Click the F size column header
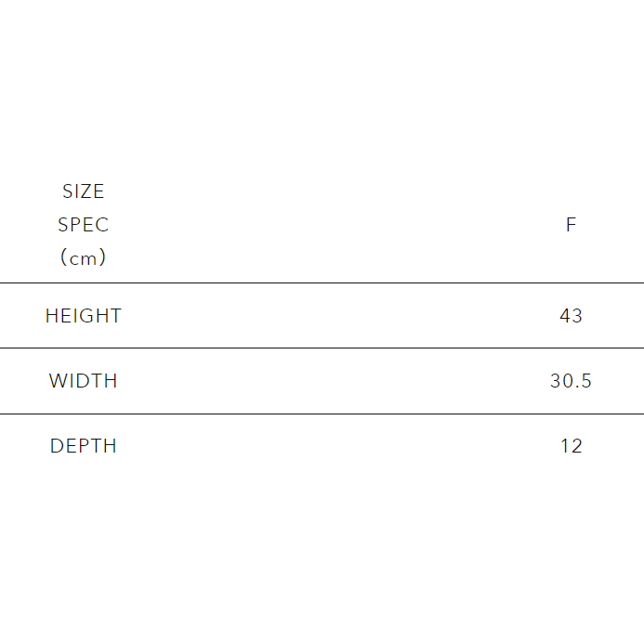Screen dimensions: 644x644 571,225
